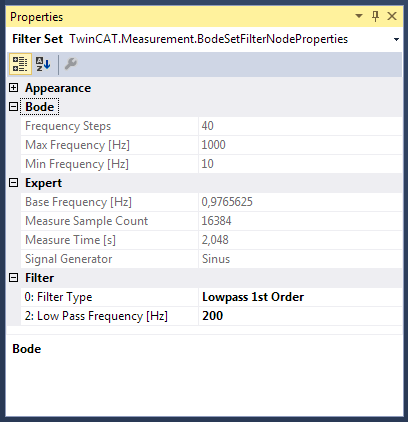Pin the Properties panel
Viewport: 408px width, 422px height.
[x=375, y=16]
